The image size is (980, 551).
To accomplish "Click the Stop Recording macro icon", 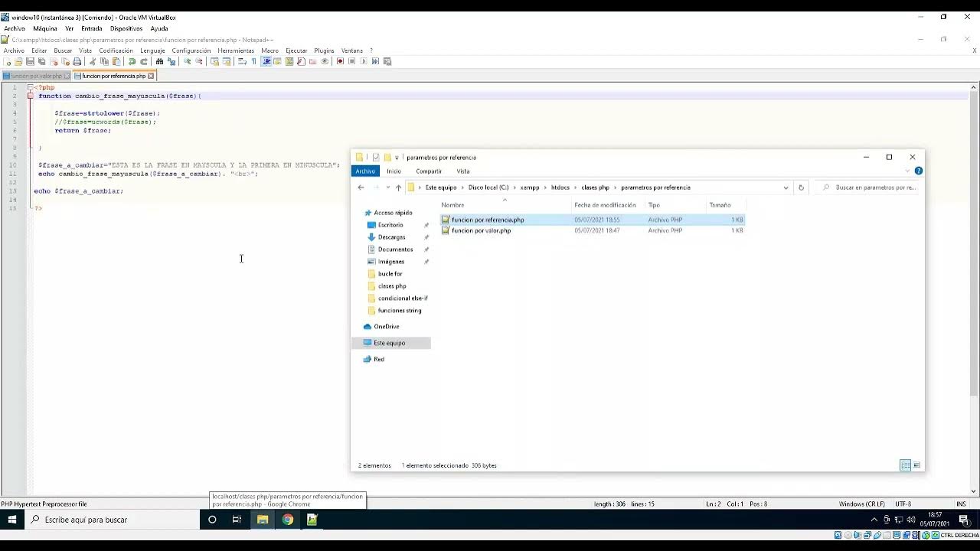I will click(351, 61).
